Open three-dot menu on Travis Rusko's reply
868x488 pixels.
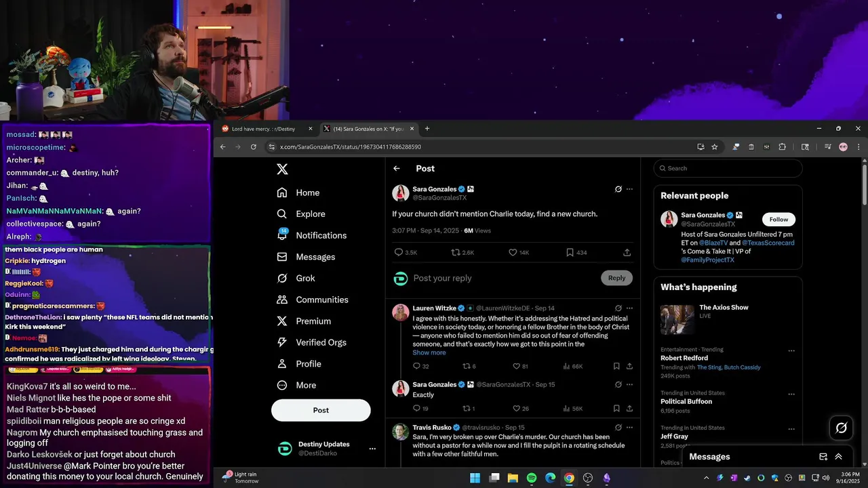point(629,428)
